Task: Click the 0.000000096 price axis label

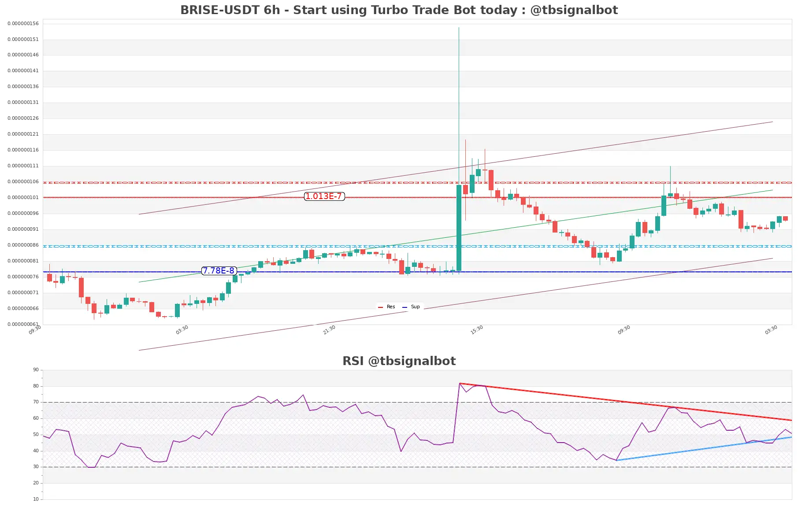Action: click(23, 214)
